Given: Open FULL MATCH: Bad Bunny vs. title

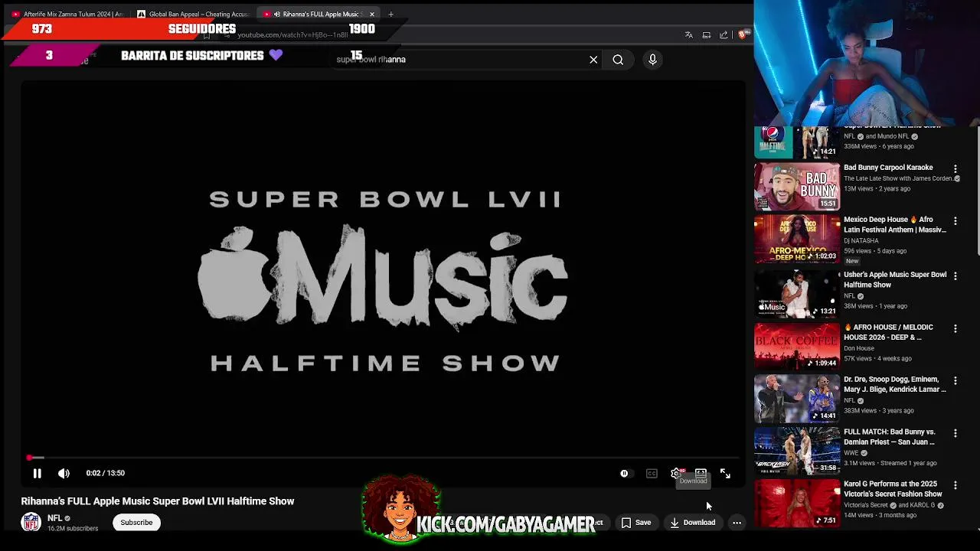Looking at the screenshot, I should (890, 437).
